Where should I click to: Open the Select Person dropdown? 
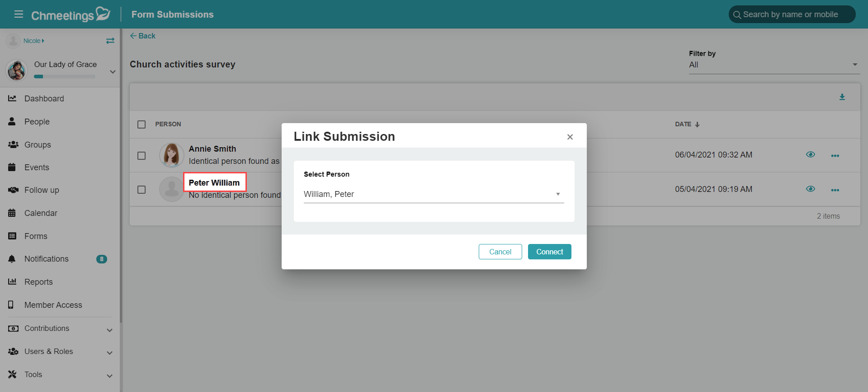click(434, 194)
